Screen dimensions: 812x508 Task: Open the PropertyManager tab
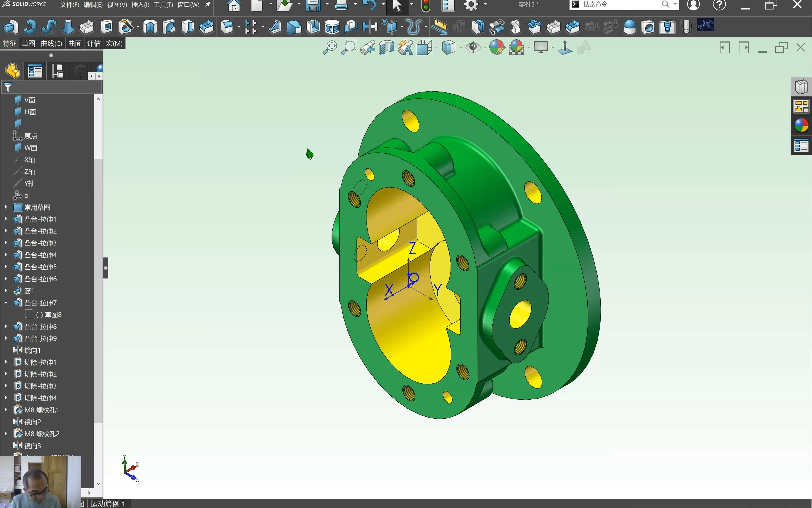(x=35, y=71)
